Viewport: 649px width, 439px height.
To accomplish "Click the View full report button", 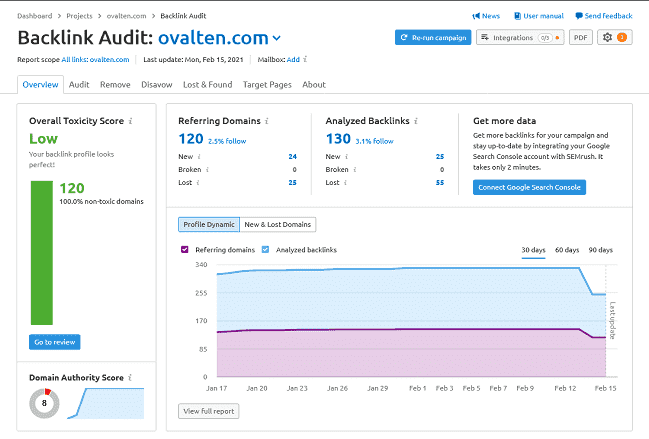I will pyautogui.click(x=209, y=411).
